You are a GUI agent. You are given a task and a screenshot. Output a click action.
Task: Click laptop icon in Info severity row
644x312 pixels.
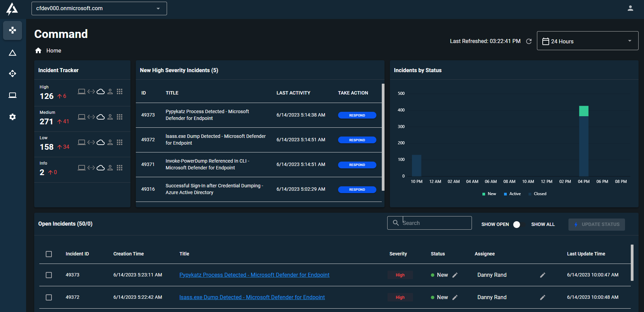click(81, 168)
